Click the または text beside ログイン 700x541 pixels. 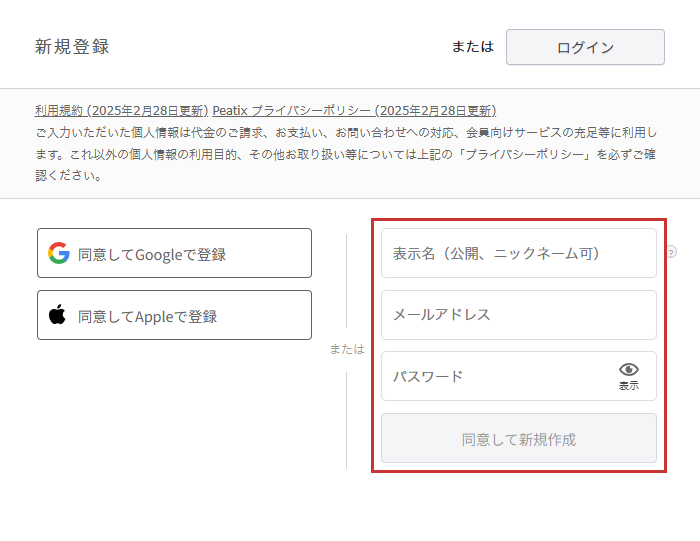pos(472,47)
